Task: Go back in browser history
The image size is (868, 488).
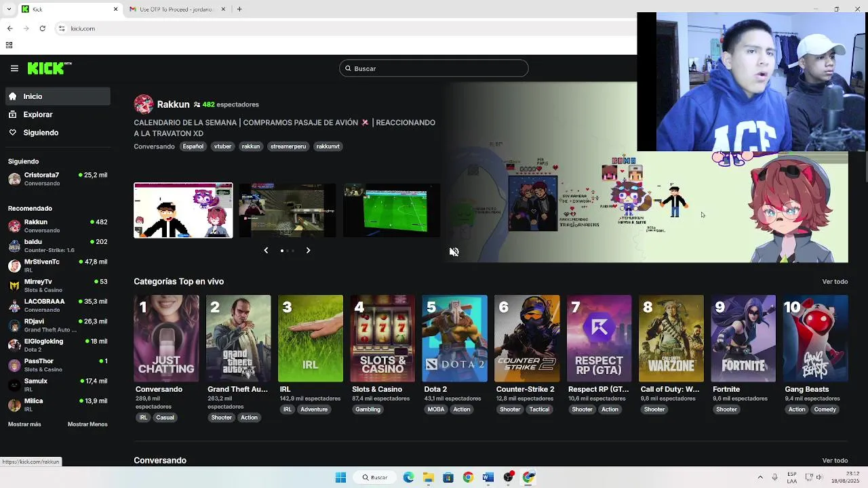Action: (9, 28)
